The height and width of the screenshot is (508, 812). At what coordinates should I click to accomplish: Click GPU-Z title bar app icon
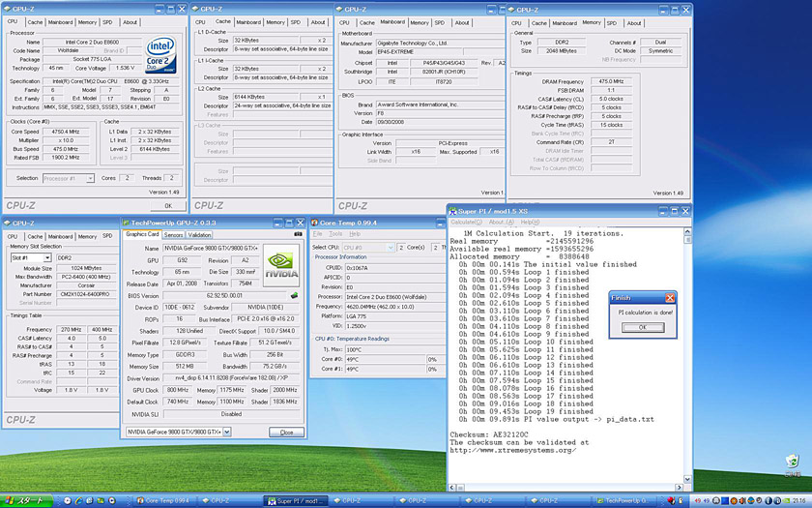coord(126,223)
